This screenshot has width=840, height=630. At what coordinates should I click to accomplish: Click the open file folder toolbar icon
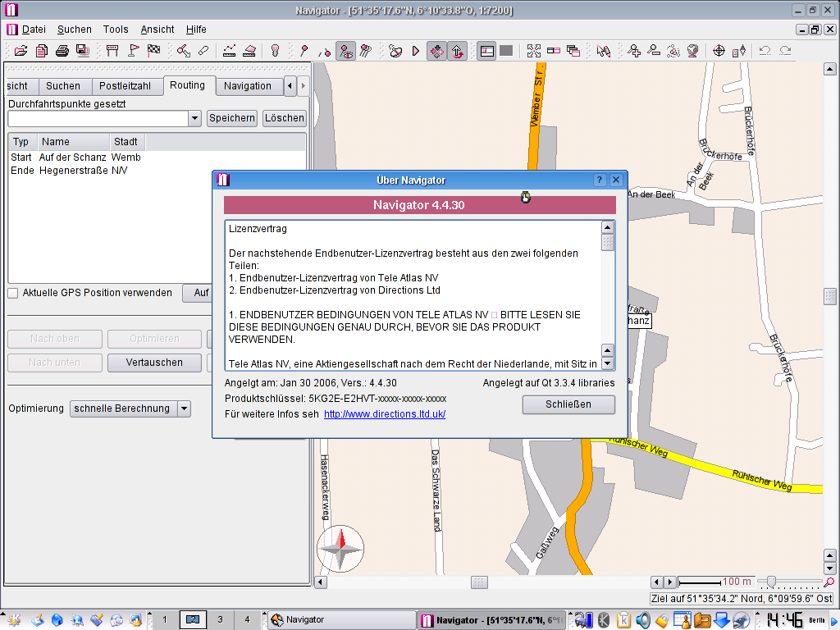tap(21, 51)
